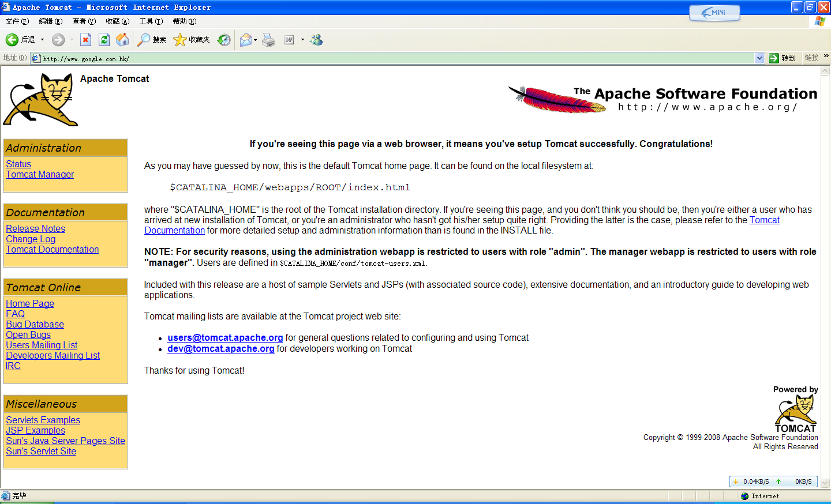The image size is (831, 504).
Task: Click the scrollbar up arrow
Action: (x=825, y=71)
